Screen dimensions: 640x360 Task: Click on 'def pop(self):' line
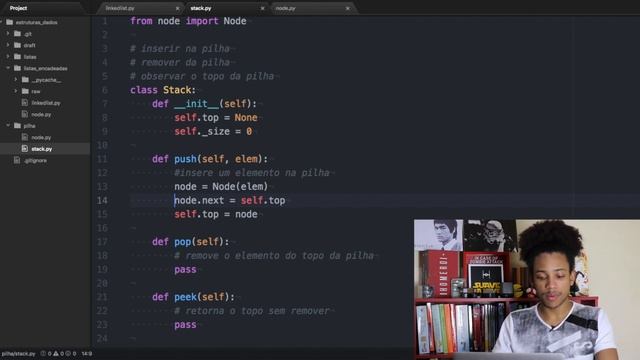[x=191, y=242]
